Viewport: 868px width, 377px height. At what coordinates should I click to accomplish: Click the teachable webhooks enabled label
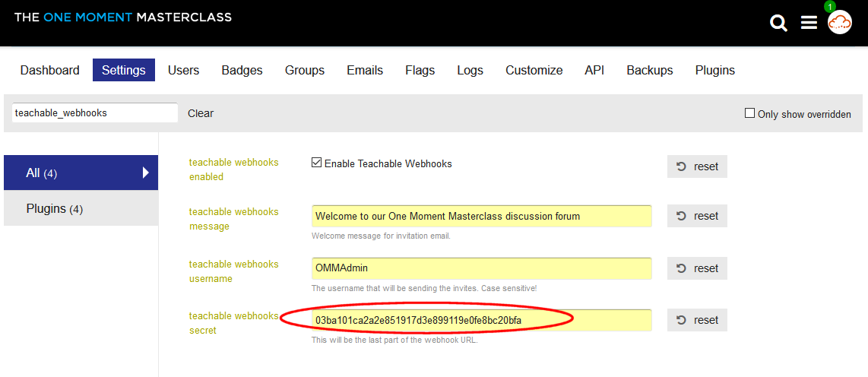[x=233, y=169]
